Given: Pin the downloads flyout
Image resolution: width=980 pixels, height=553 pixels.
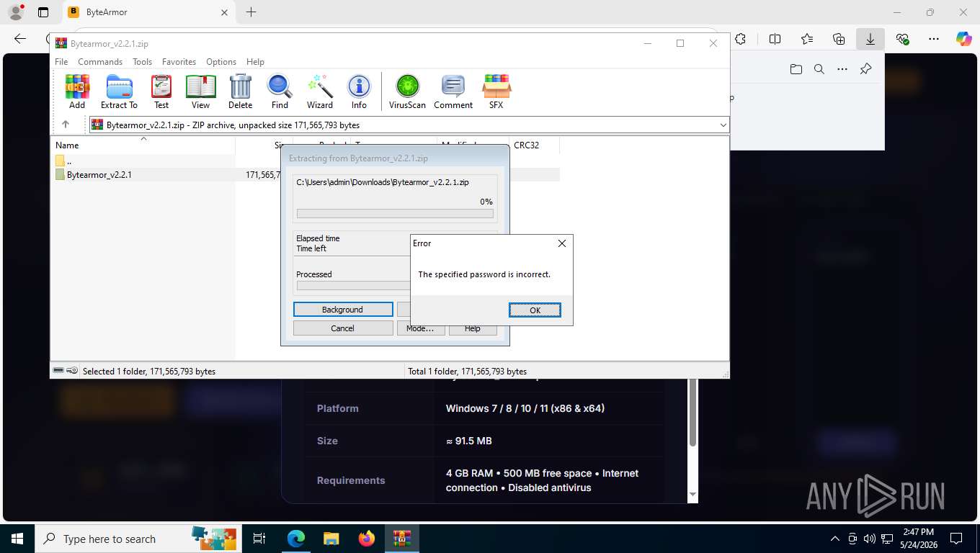Looking at the screenshot, I should pyautogui.click(x=866, y=69).
